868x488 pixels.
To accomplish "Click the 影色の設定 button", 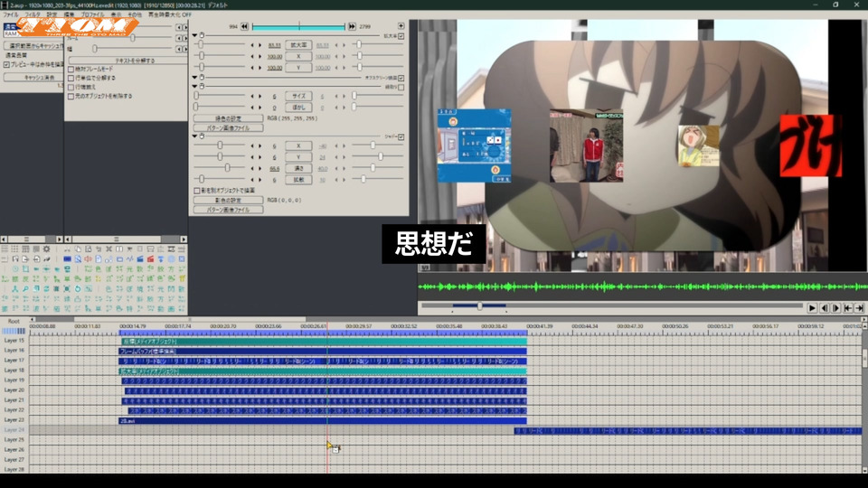I will [x=228, y=201].
